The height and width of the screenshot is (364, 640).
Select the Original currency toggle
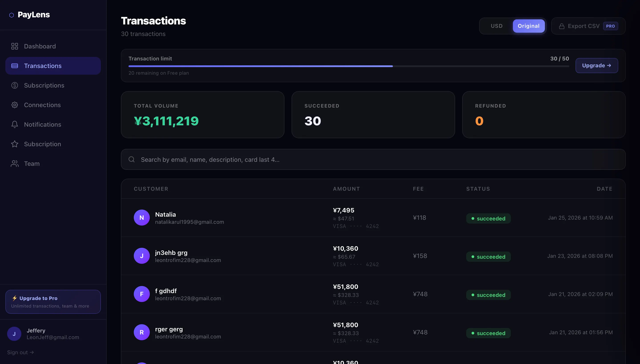[x=529, y=26]
